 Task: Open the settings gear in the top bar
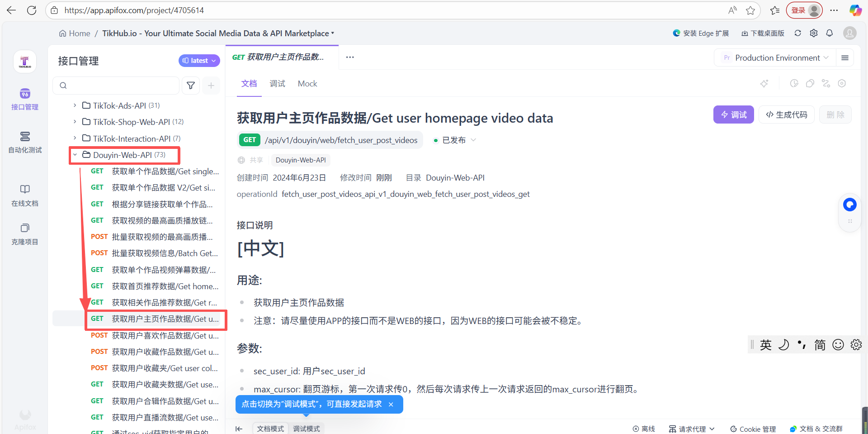pos(813,33)
